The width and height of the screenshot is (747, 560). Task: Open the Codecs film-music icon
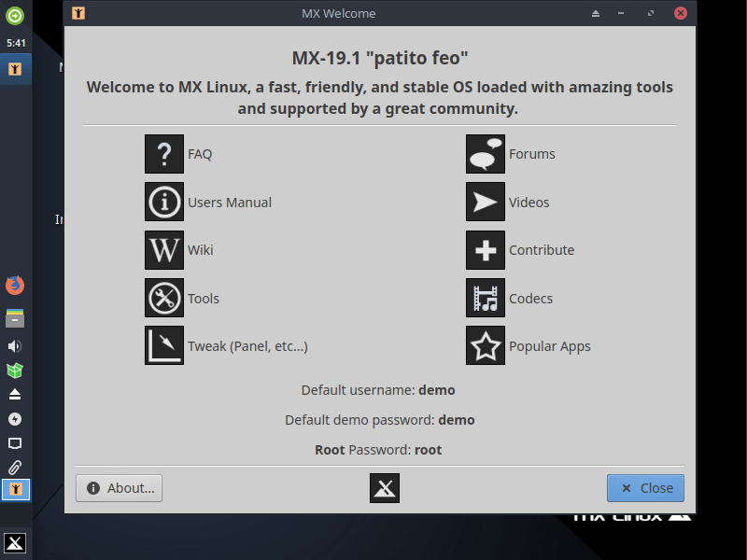pyautogui.click(x=485, y=298)
